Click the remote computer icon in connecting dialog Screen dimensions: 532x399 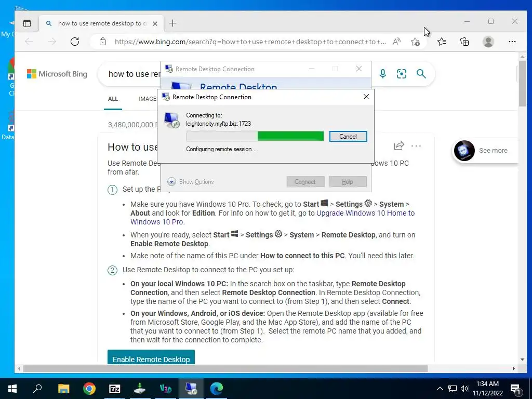(171, 120)
